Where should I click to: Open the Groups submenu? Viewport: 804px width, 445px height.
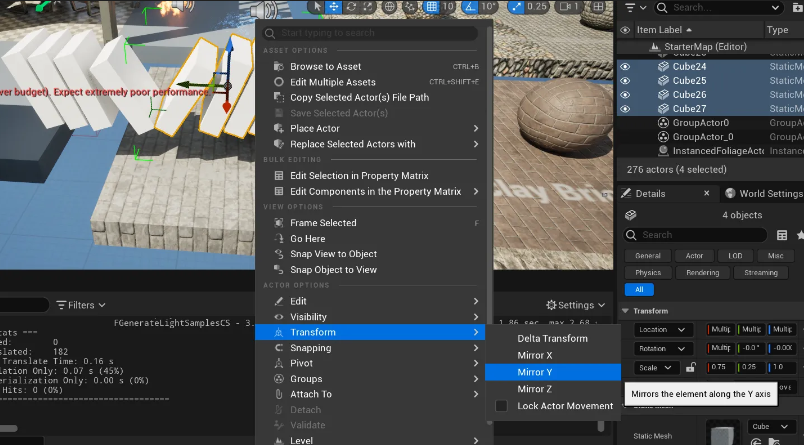(370, 379)
